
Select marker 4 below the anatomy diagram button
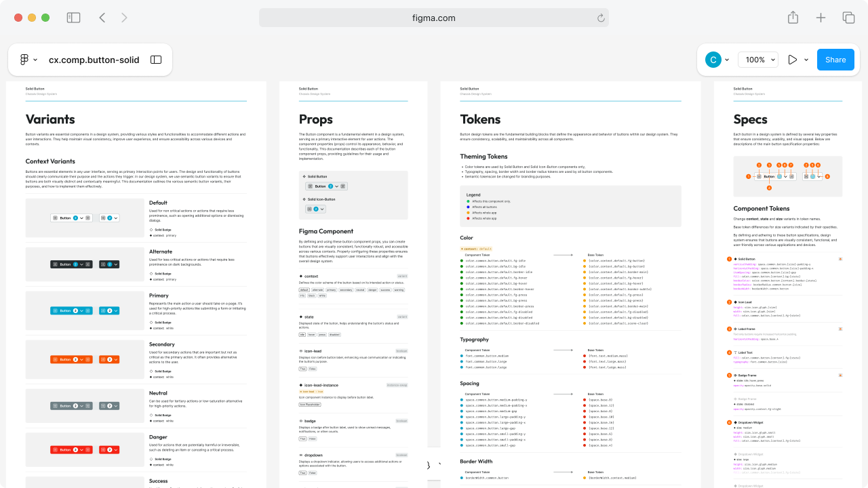tap(769, 188)
